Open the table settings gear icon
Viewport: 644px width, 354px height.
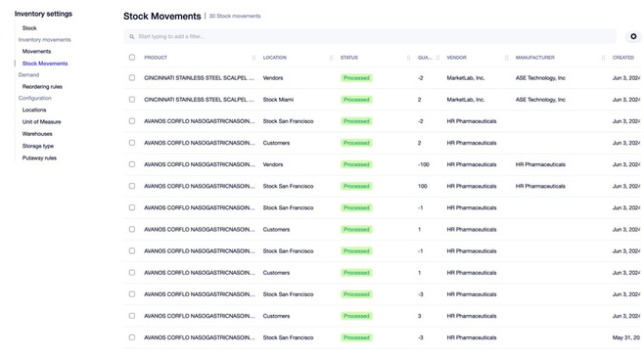[x=633, y=36]
